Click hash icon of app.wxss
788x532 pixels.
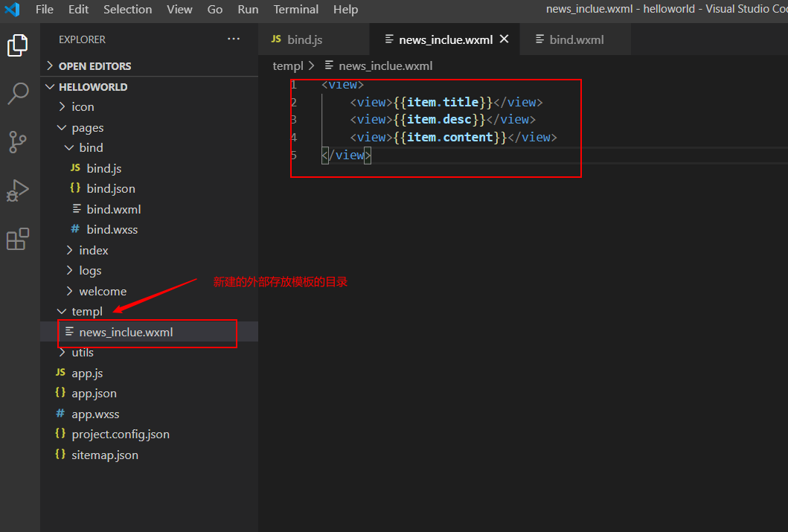tap(60, 414)
